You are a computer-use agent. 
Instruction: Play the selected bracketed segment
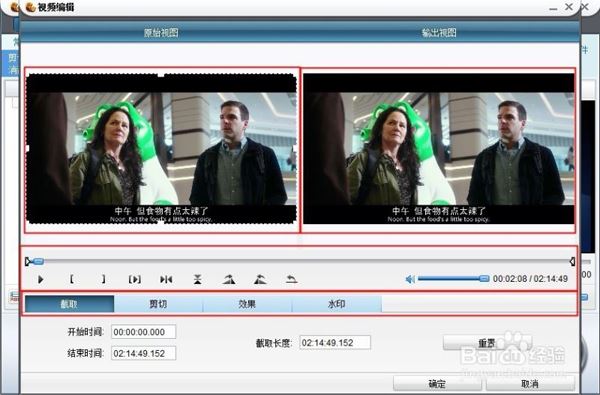pos(135,279)
